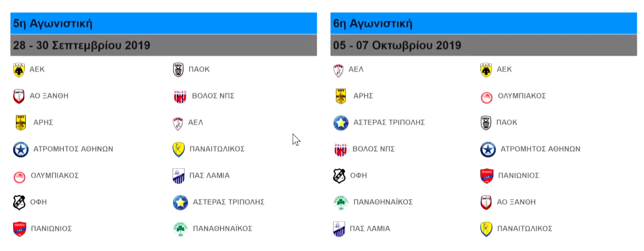Click the ΠΑΝΙΩΝΙΟΣ crest in matchday 6
The height and width of the screenshot is (251, 644).
[486, 176]
